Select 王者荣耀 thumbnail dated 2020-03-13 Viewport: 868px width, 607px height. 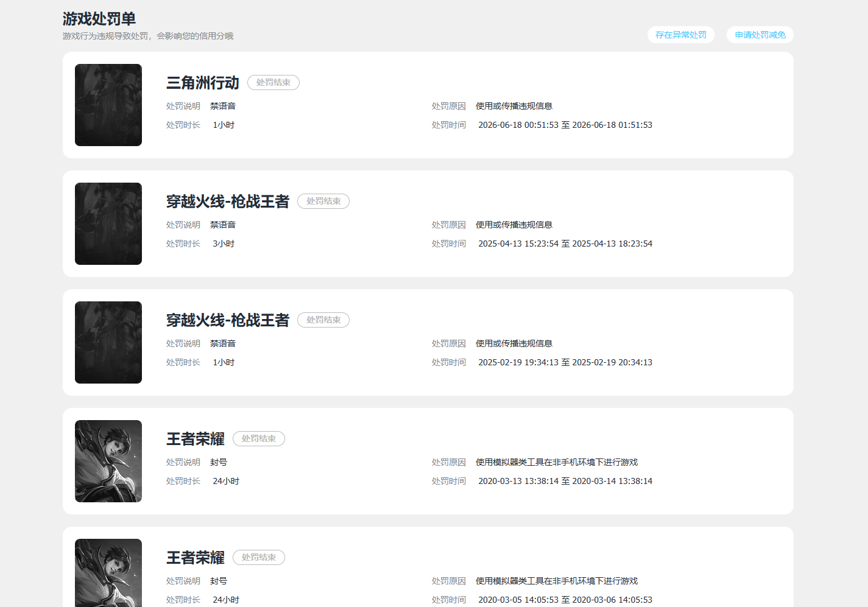108,461
